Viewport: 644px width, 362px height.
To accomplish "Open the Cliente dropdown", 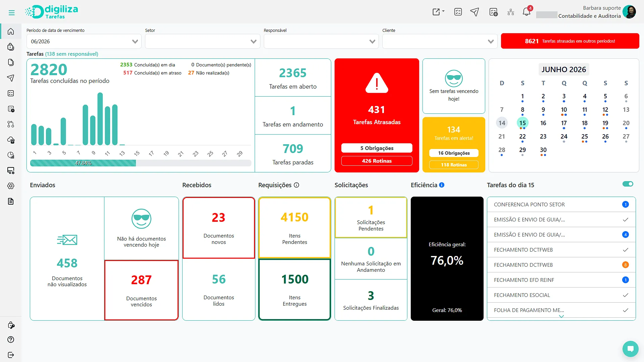I will (x=440, y=41).
